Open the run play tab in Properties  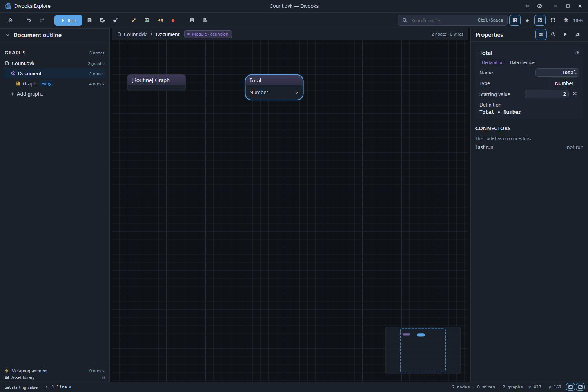point(565,34)
